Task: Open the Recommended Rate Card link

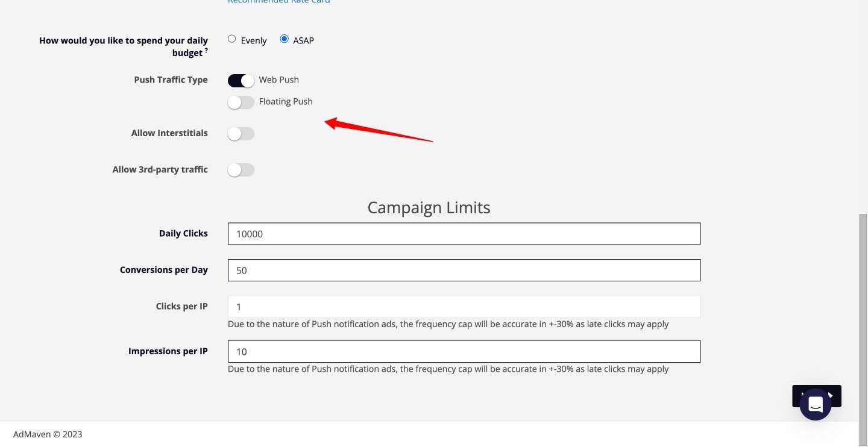Action: 278,2
